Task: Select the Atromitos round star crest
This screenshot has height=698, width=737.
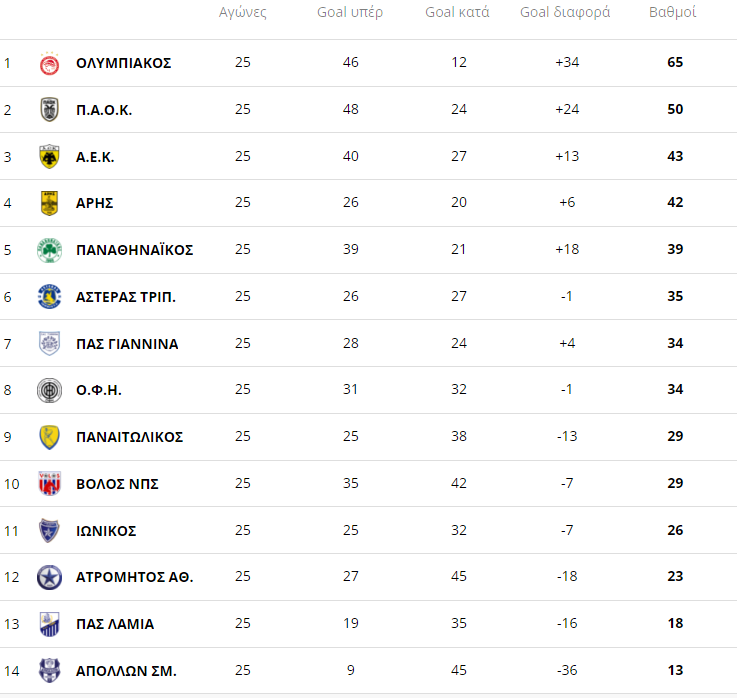Action: [x=49, y=577]
